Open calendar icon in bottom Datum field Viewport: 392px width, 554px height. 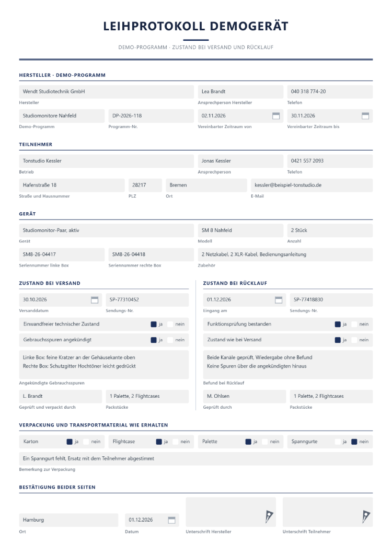pyautogui.click(x=171, y=520)
